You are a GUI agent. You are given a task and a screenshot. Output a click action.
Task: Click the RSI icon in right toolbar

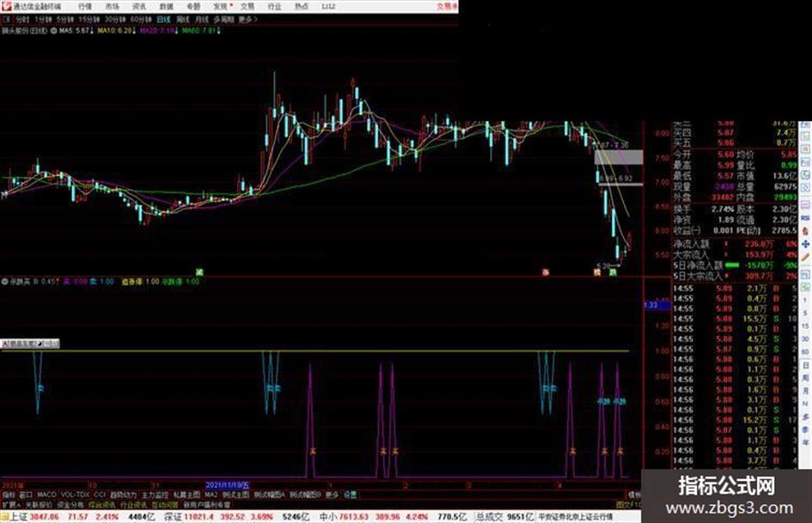805,218
